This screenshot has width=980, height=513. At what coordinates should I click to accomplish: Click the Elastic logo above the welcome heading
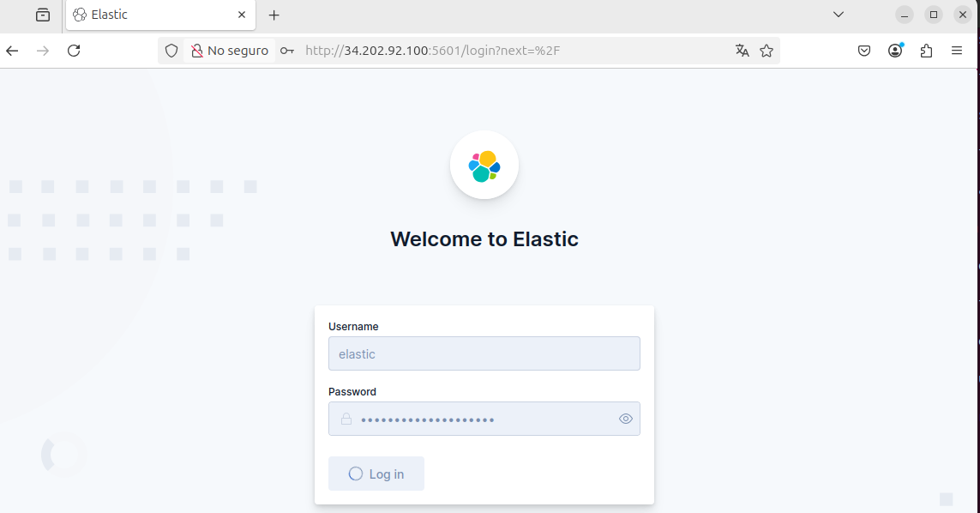[x=484, y=166]
